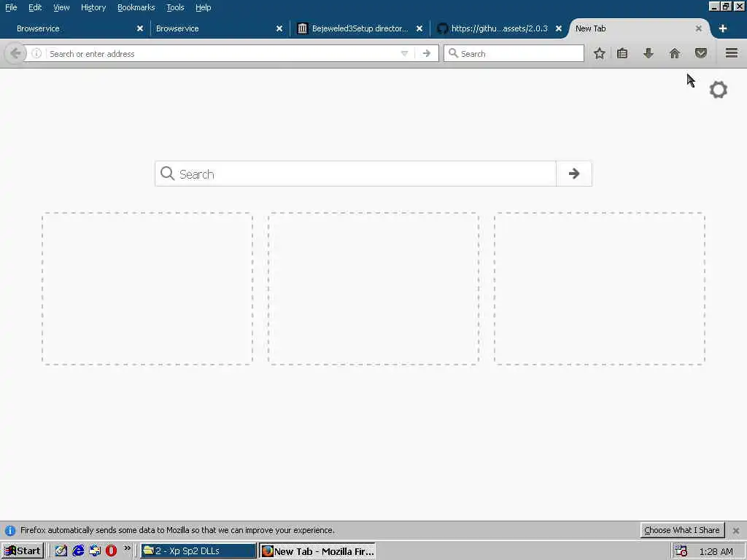Image resolution: width=747 pixels, height=560 pixels.
Task: Click the Go arrow in address bar
Action: (426, 54)
